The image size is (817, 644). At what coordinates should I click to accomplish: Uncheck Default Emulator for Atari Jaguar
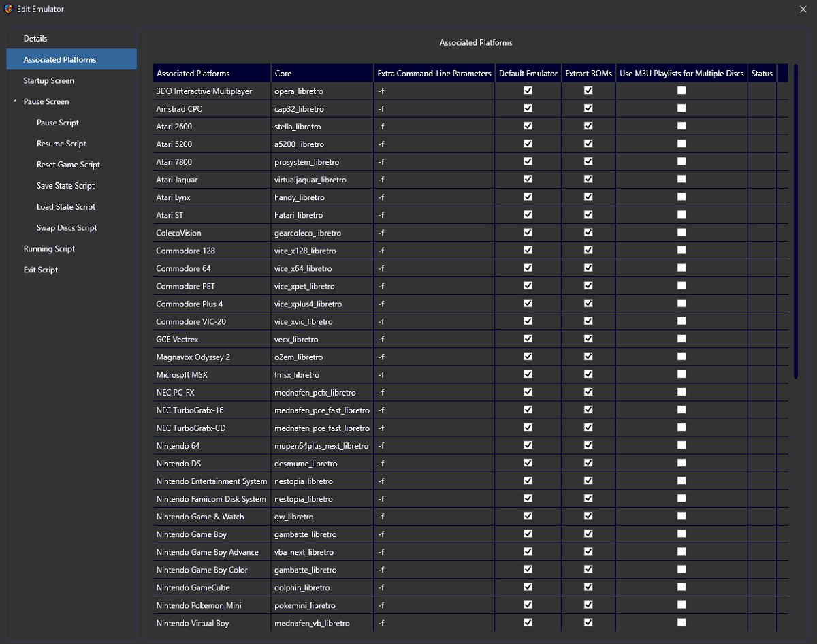(528, 179)
